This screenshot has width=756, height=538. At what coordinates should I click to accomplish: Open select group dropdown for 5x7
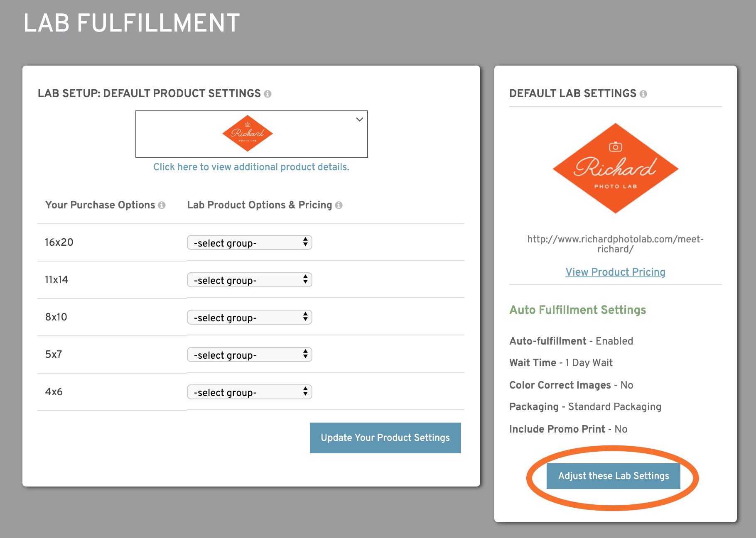click(250, 355)
